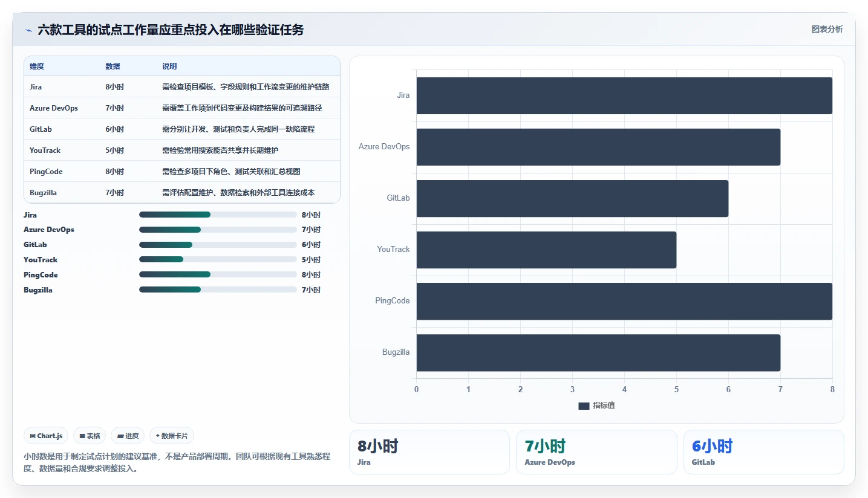The width and height of the screenshot is (868, 498).
Task: Click the 0 tick on the chart x-axis
Action: [x=416, y=389]
